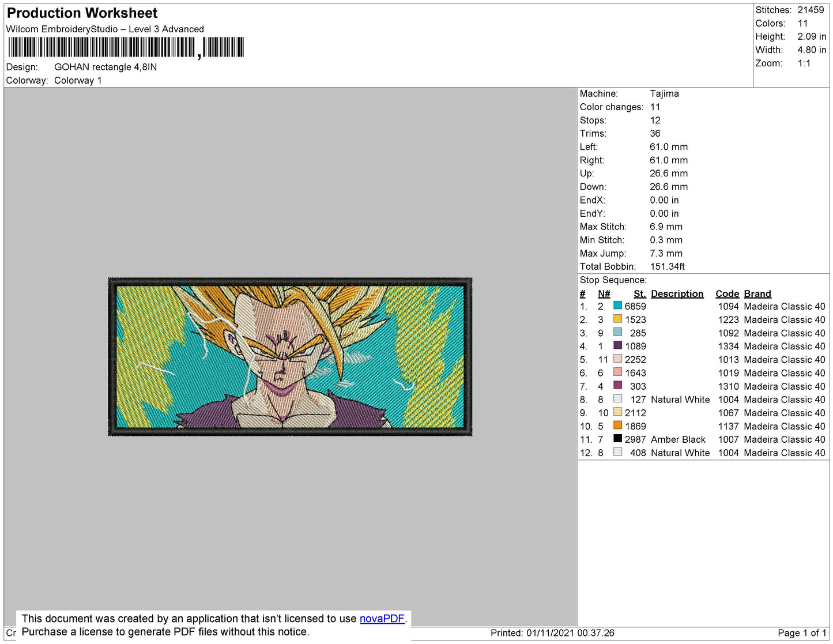Click the Code column header
The width and height of the screenshot is (833, 644).
click(x=727, y=293)
